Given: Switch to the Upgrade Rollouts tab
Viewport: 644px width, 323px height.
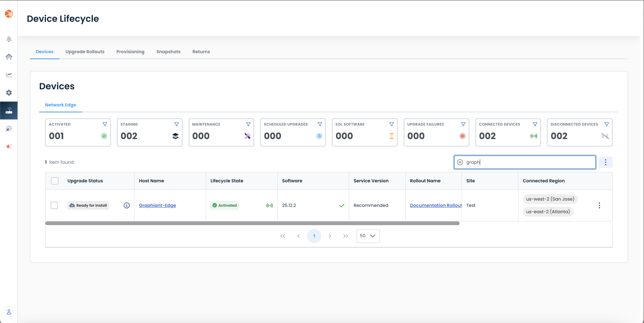Looking at the screenshot, I should coord(85,52).
